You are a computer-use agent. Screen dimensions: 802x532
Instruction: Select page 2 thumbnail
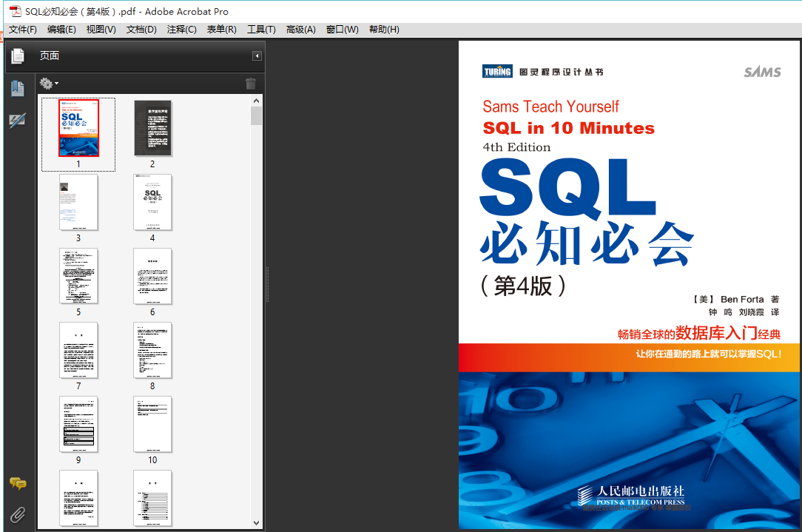152,128
